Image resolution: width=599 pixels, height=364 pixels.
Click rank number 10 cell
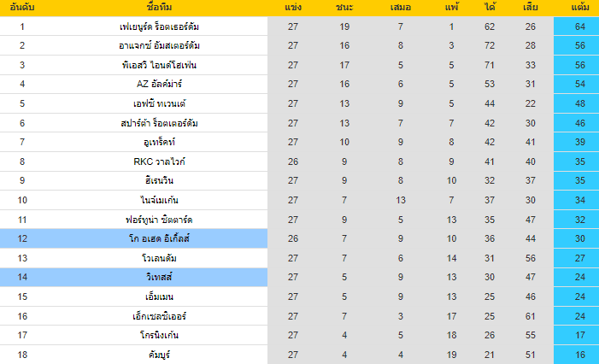point(22,200)
